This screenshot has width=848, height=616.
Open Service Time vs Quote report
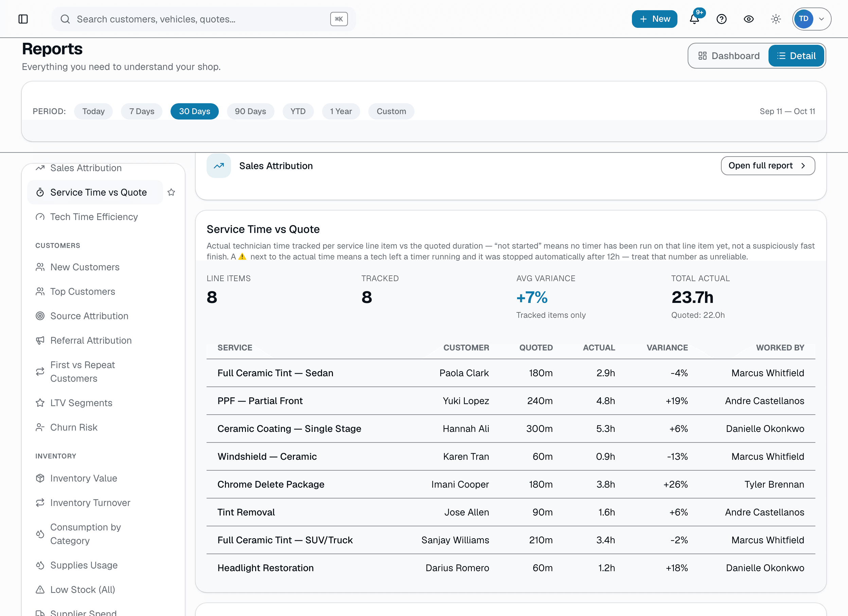(95, 192)
